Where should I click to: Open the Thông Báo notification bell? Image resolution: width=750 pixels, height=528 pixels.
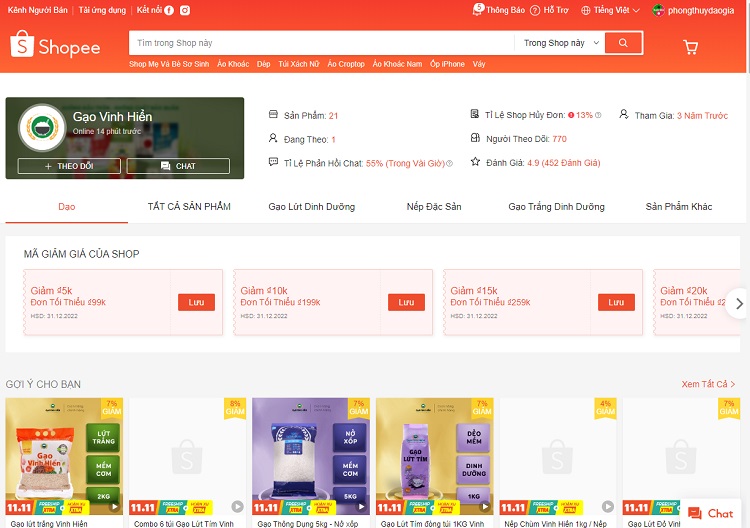click(478, 10)
